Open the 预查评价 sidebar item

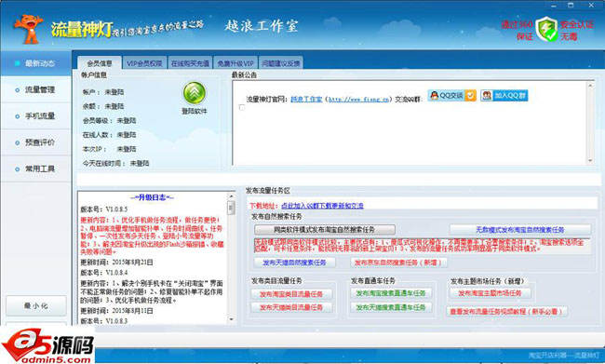pyautogui.click(x=35, y=142)
